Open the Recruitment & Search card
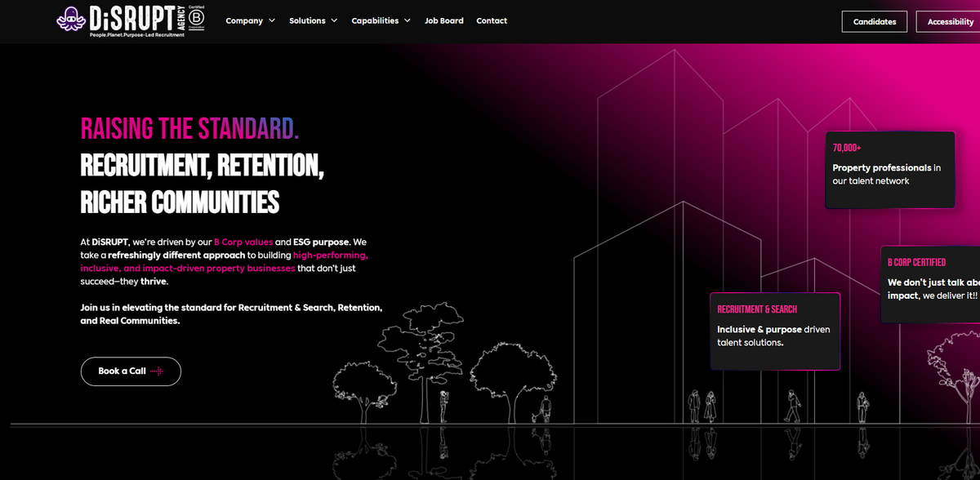The width and height of the screenshot is (980, 480). (x=774, y=331)
